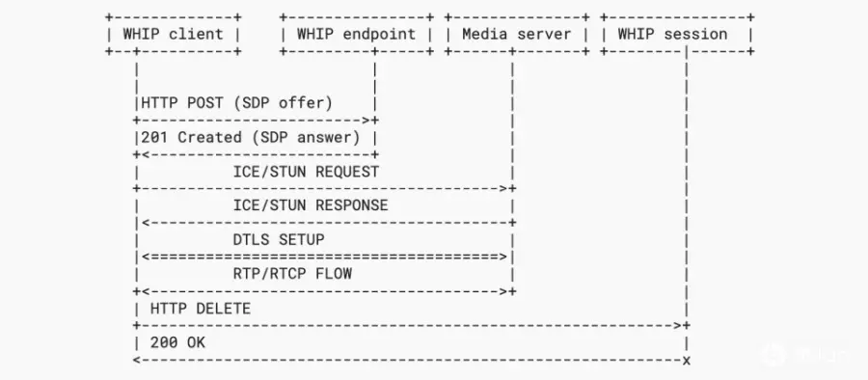
Task: Click the ICE/STUN REQUEST label
Action: tap(306, 172)
